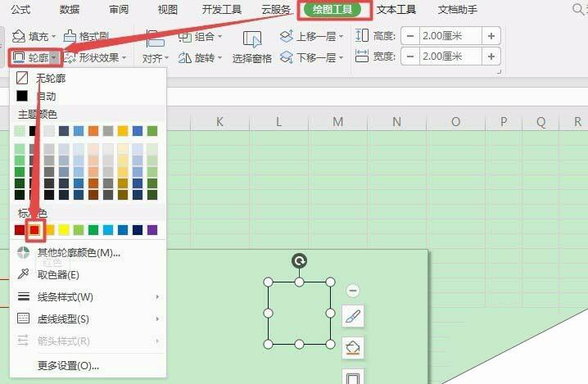
Task: Select the dark navy standard color
Action: point(138,230)
